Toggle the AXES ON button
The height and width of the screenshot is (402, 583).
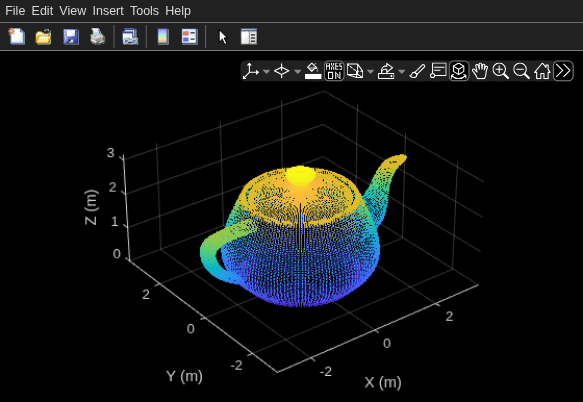[x=334, y=71]
